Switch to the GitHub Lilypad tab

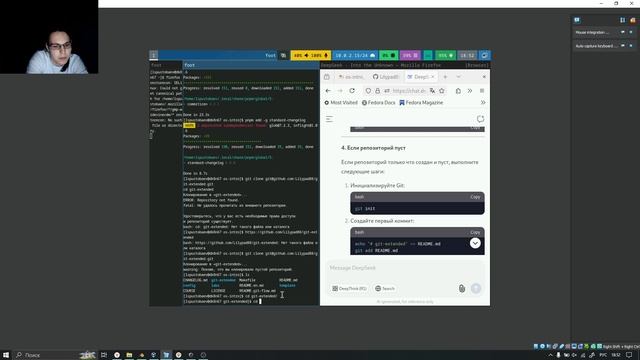click(386, 77)
